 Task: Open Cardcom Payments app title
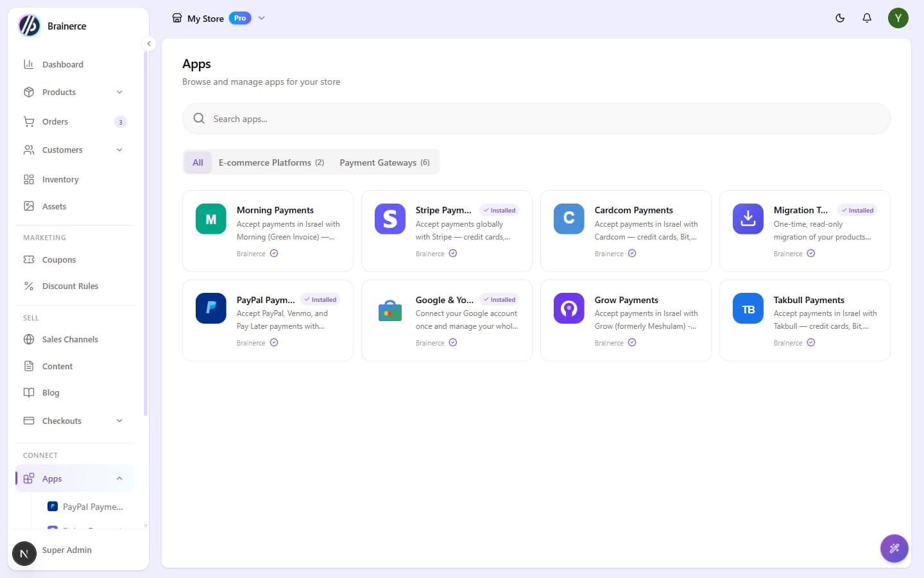[634, 210]
